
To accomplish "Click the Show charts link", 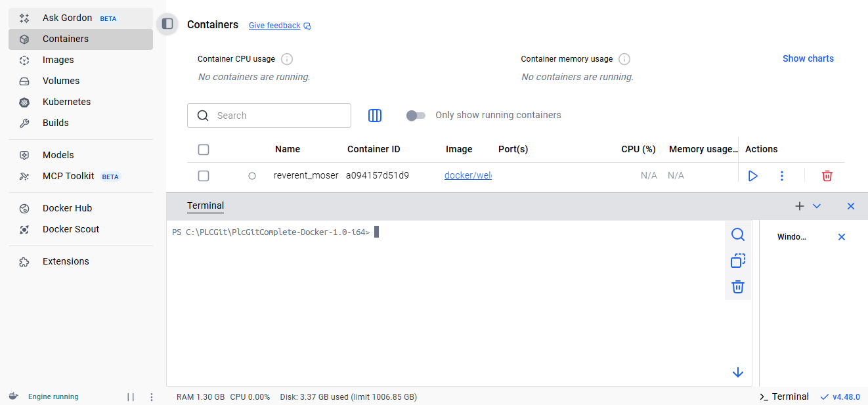I will 808,58.
